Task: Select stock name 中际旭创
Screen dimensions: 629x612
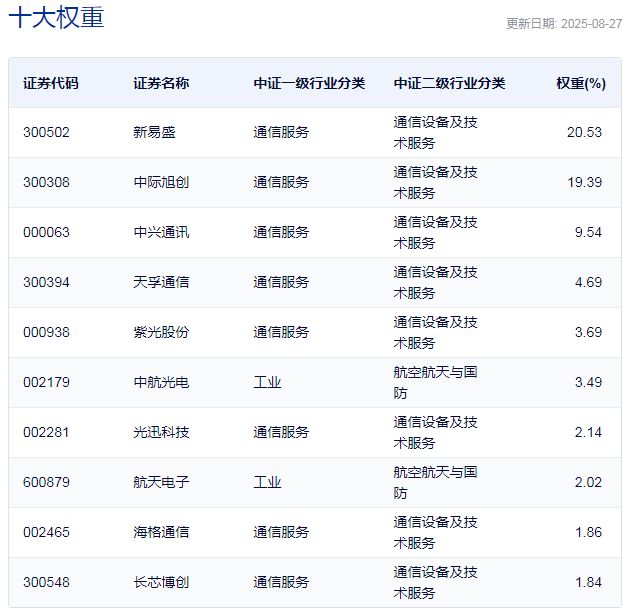Action: click(161, 182)
